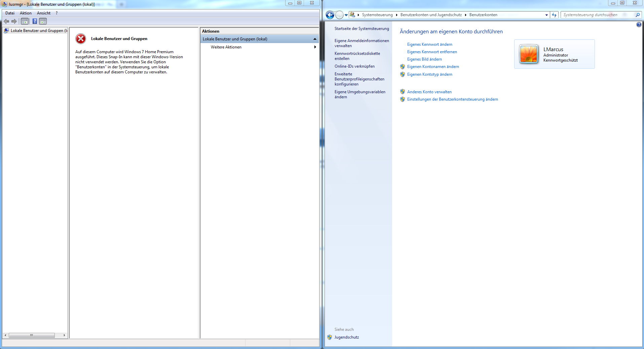Go forward in the lusrmgr toolbar

click(14, 22)
